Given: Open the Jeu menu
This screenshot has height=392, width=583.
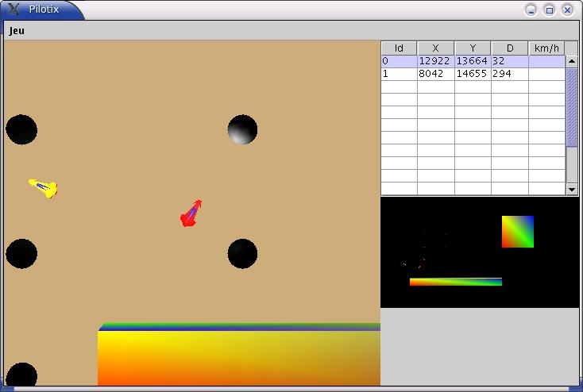Looking at the screenshot, I should [x=17, y=30].
